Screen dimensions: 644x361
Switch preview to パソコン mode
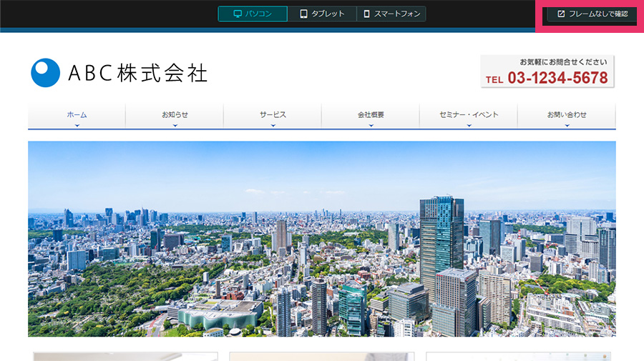pyautogui.click(x=253, y=14)
